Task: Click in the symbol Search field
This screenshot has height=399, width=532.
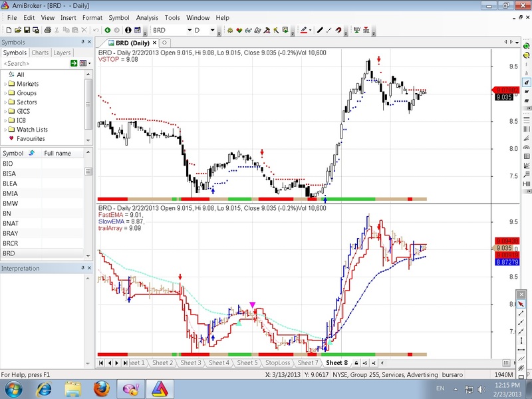Action: 35,63
